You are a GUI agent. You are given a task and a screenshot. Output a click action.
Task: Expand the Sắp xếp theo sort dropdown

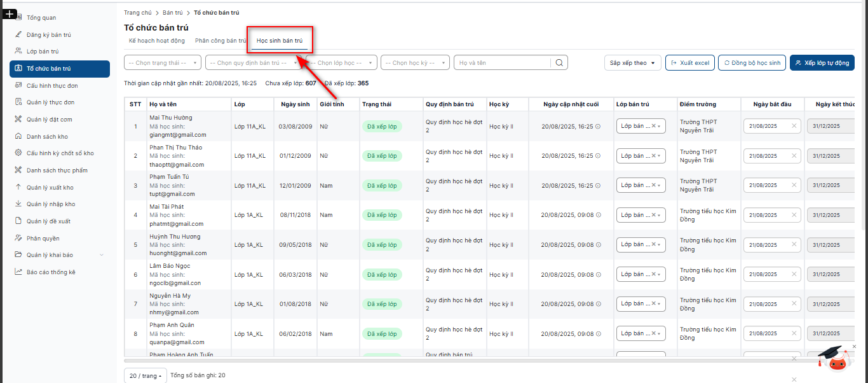[x=632, y=63]
